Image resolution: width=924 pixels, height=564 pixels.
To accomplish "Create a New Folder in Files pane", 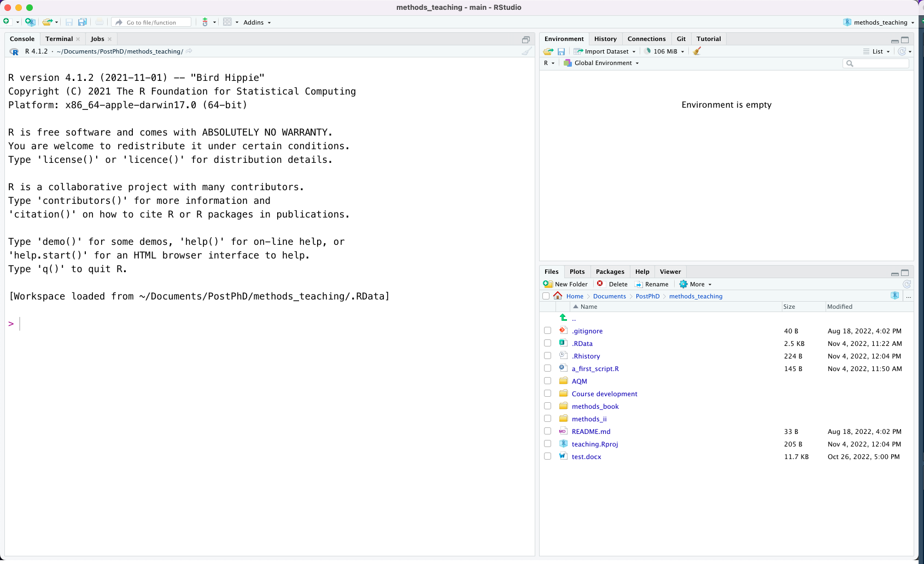I will pos(566,284).
